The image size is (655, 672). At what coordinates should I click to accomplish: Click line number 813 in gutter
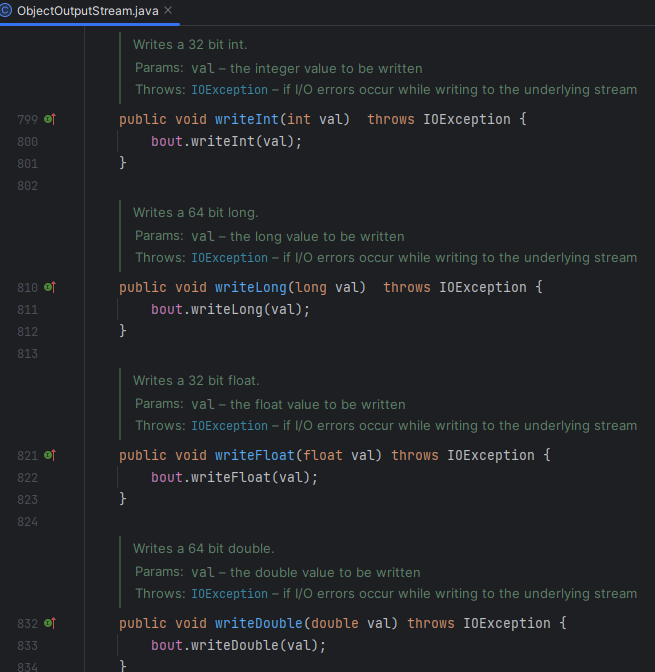point(27,354)
